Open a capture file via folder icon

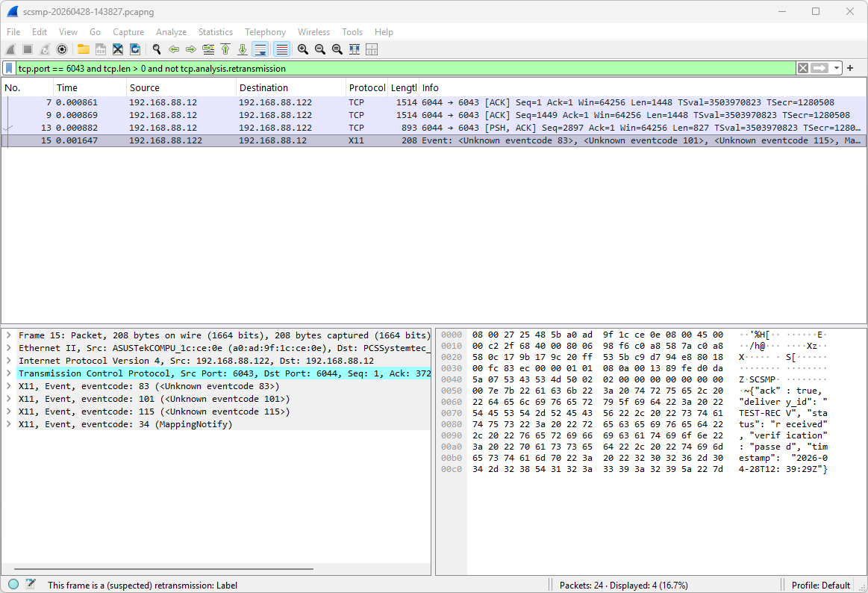pyautogui.click(x=83, y=49)
